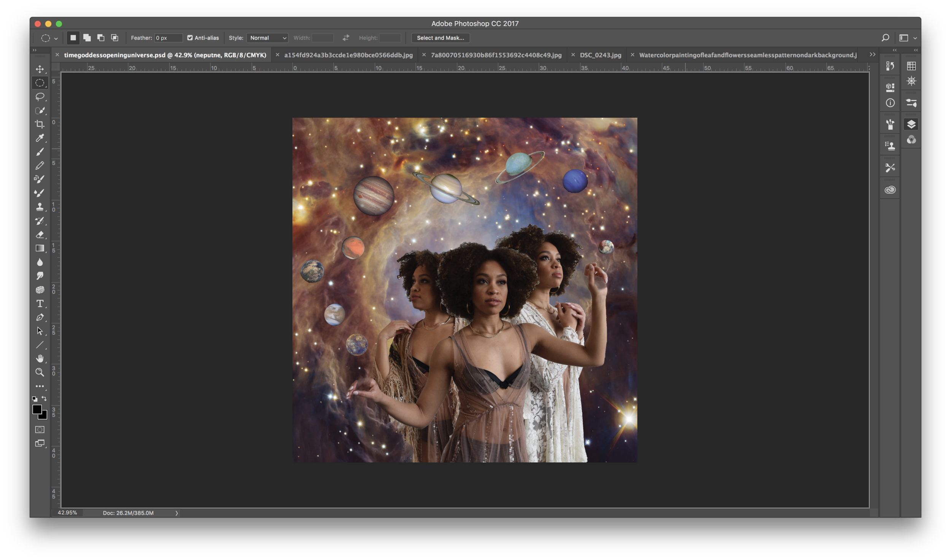Click the Select and Mask button
The width and height of the screenshot is (951, 560).
pos(440,38)
